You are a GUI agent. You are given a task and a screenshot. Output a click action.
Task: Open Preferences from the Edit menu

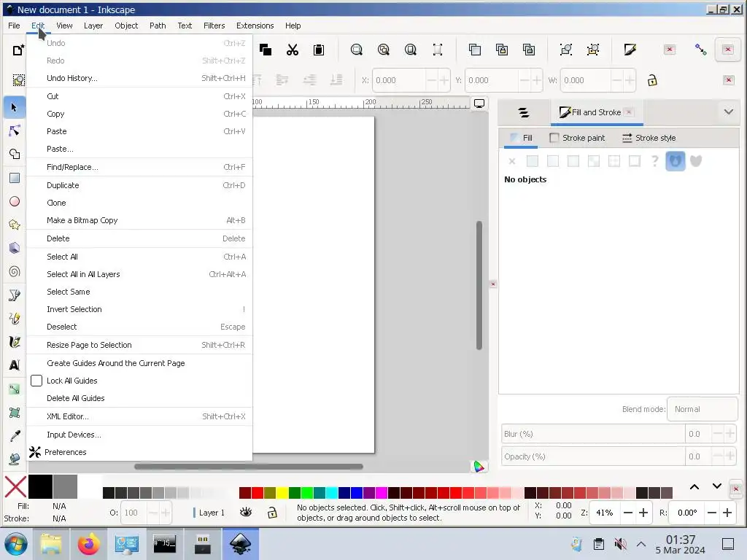[139, 452]
